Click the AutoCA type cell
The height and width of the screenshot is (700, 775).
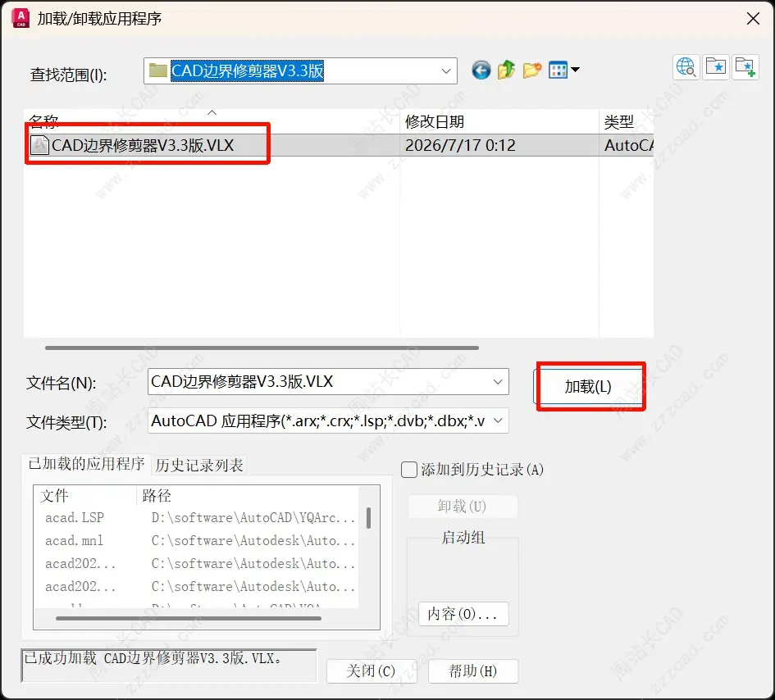tap(628, 145)
